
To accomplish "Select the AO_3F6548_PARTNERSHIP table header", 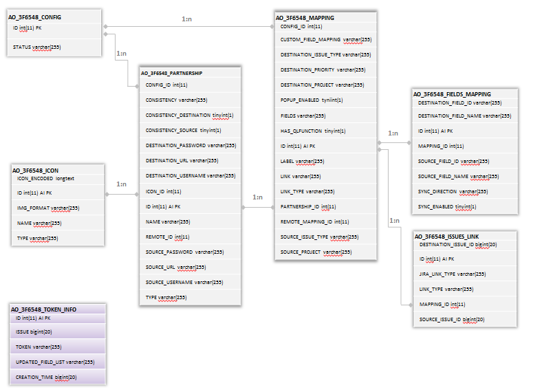I will coord(172,73).
